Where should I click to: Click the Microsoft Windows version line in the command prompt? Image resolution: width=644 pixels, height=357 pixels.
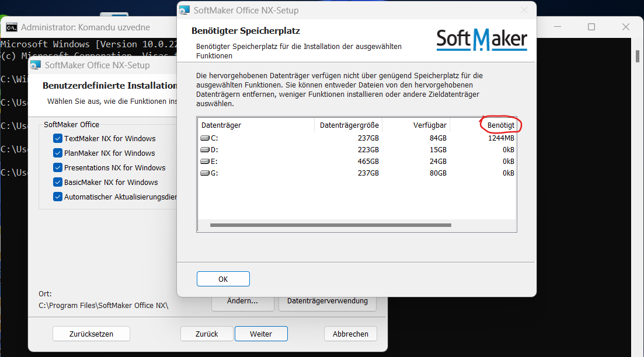(89, 44)
